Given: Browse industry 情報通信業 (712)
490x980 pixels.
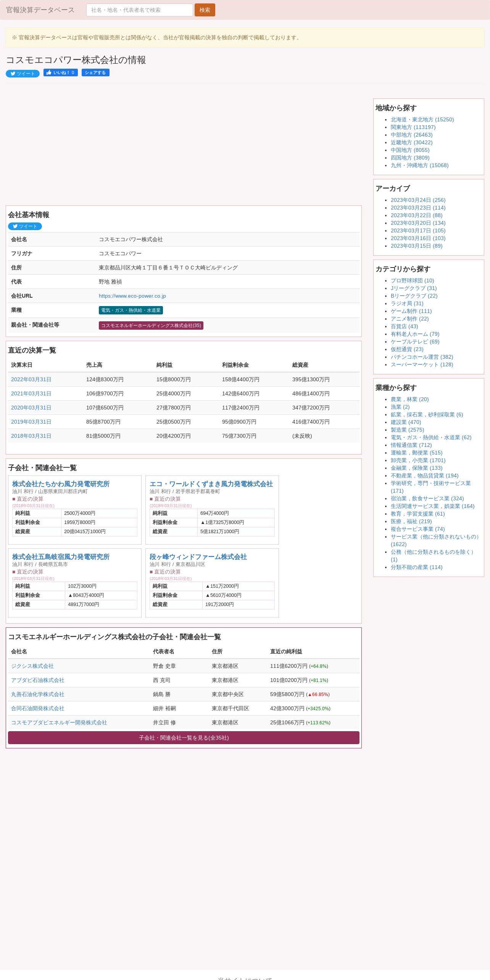Looking at the screenshot, I should pyautogui.click(x=411, y=445).
